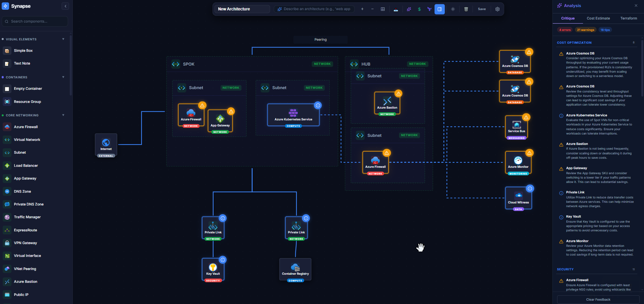Collapse the Containers section
Image resolution: width=644 pixels, height=304 pixels.
click(x=63, y=77)
